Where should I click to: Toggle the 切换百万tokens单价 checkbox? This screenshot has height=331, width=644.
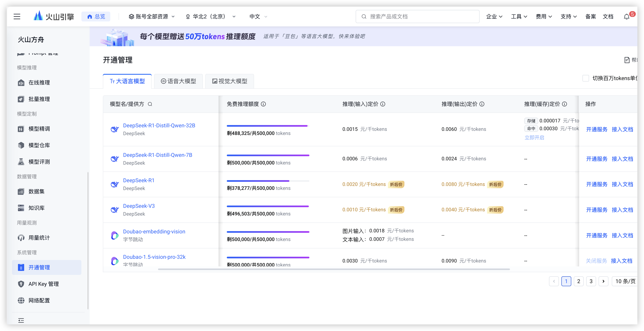586,78
